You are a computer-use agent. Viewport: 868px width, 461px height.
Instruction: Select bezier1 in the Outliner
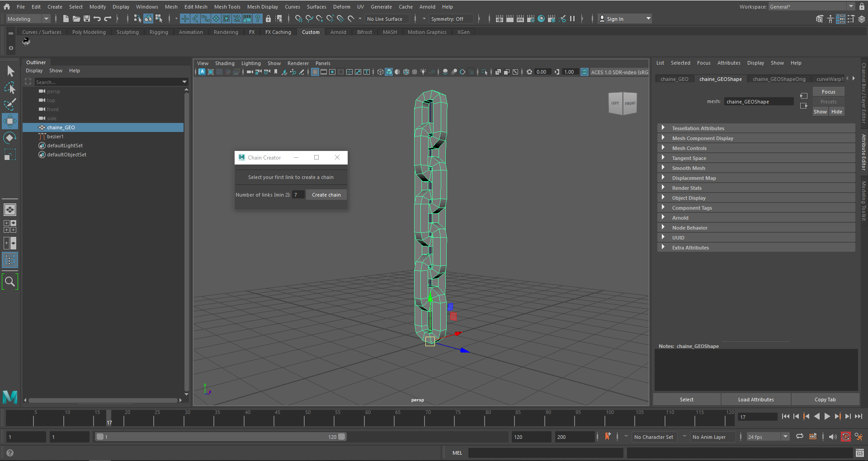(x=55, y=136)
